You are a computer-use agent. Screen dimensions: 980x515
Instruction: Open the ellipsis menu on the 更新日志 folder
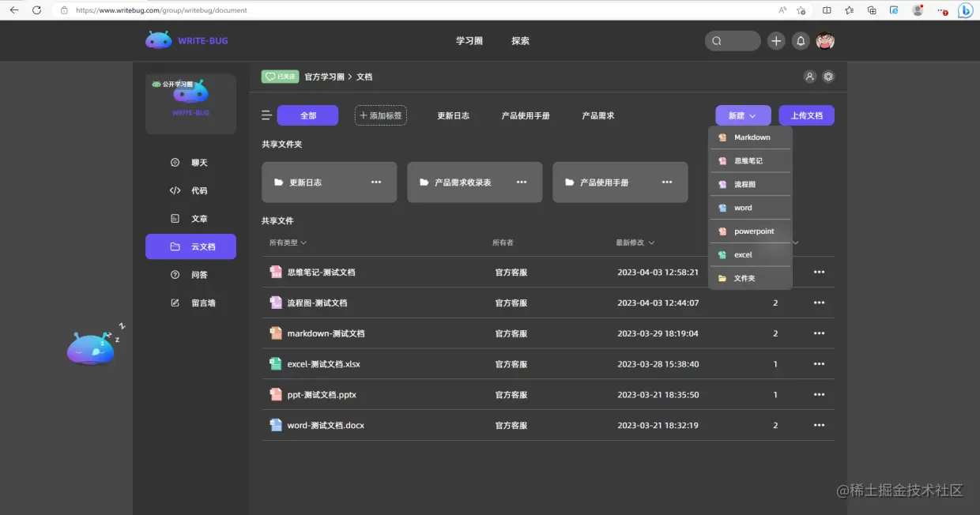point(376,182)
